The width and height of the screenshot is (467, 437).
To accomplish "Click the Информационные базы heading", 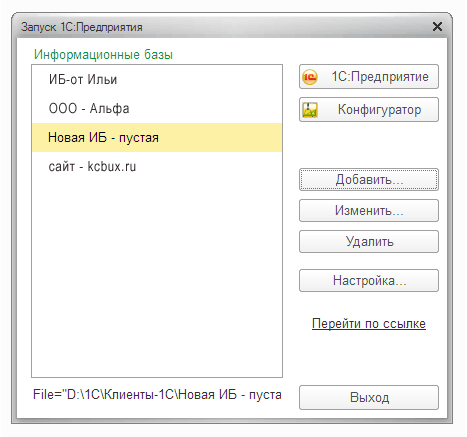I will point(103,54).
